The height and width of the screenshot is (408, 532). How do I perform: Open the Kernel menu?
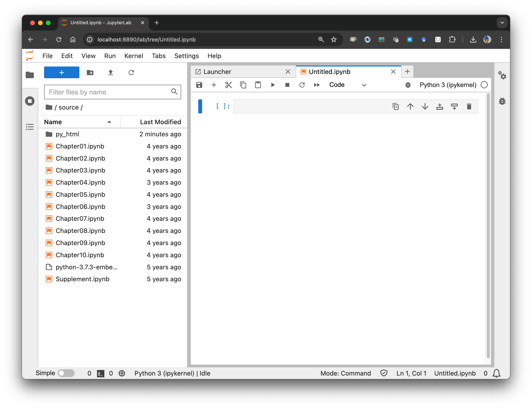pyautogui.click(x=133, y=56)
